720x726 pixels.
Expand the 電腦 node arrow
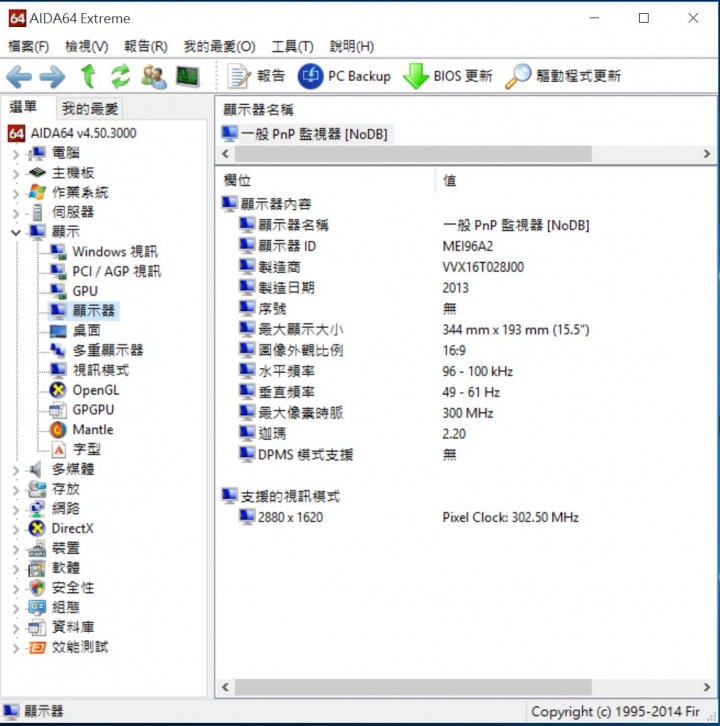click(x=16, y=154)
